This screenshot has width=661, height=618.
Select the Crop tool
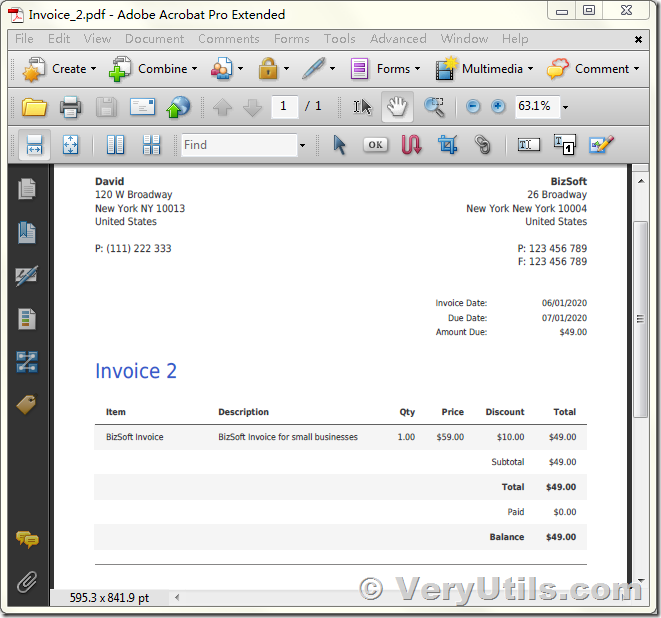[x=447, y=145]
